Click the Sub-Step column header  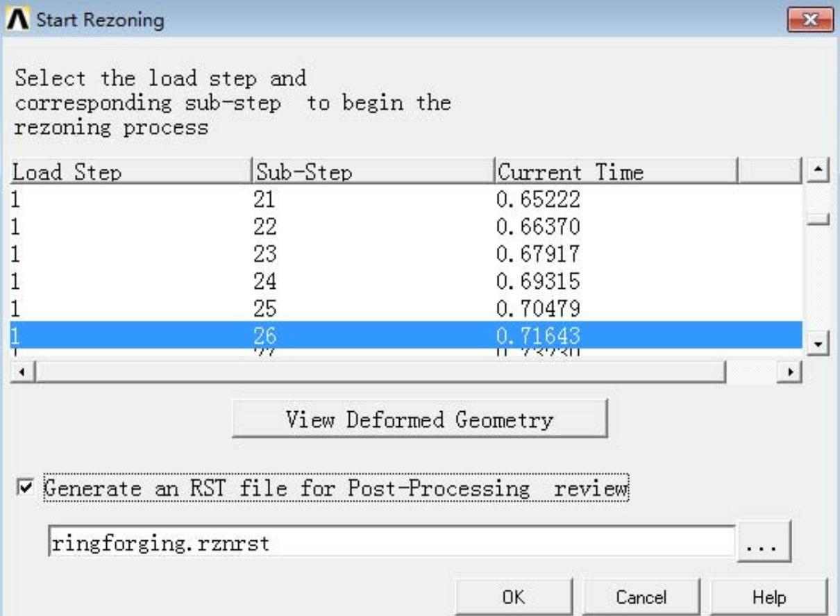point(371,172)
